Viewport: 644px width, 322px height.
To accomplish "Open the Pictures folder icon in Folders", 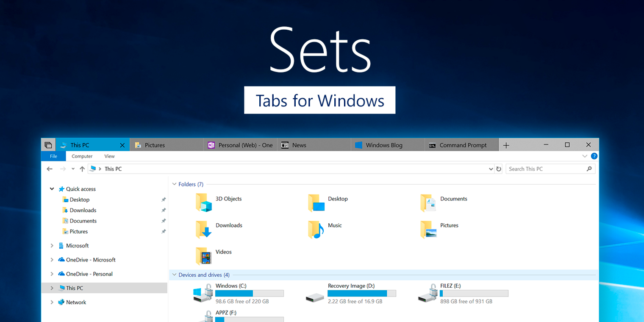I will [428, 229].
